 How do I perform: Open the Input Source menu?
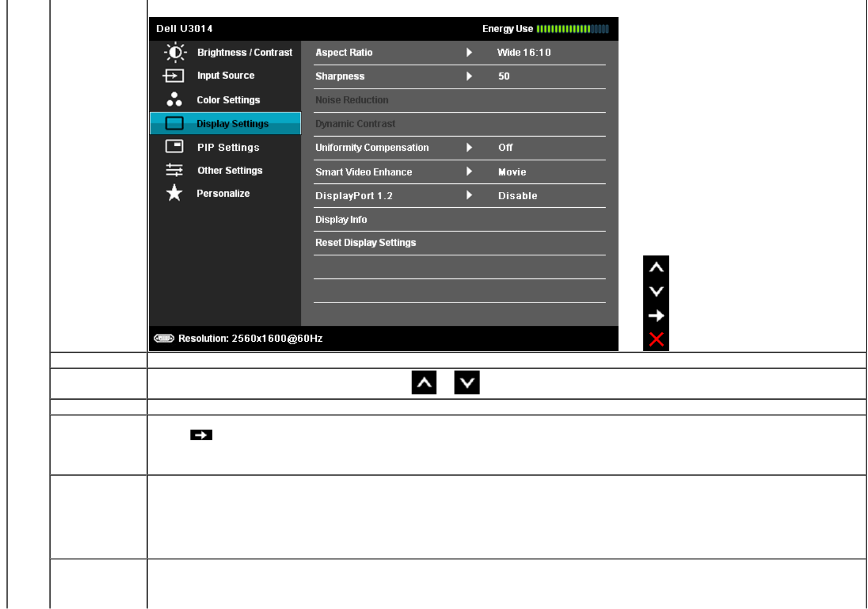[226, 75]
